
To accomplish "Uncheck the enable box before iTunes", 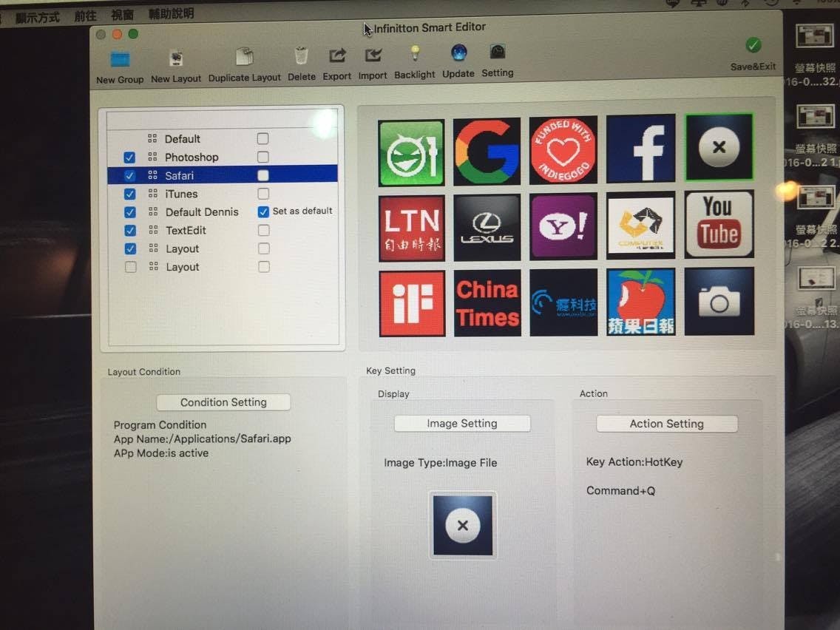I will (x=129, y=194).
